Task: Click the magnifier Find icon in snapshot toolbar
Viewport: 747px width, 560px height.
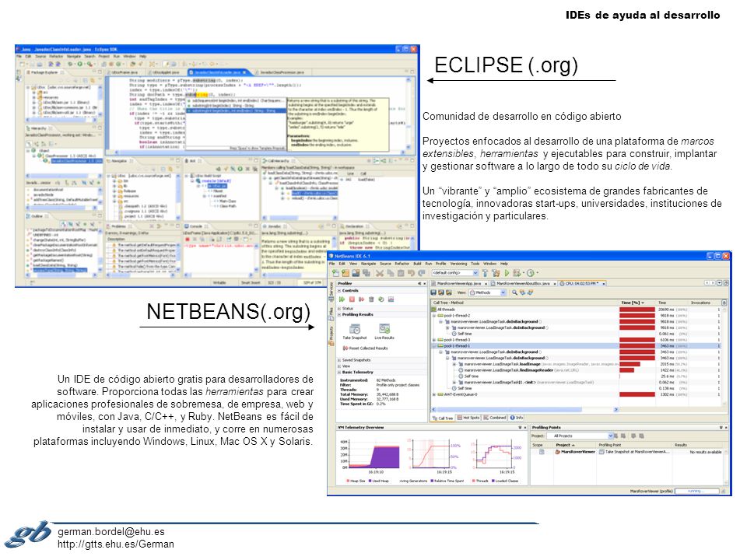Action: coord(514,292)
